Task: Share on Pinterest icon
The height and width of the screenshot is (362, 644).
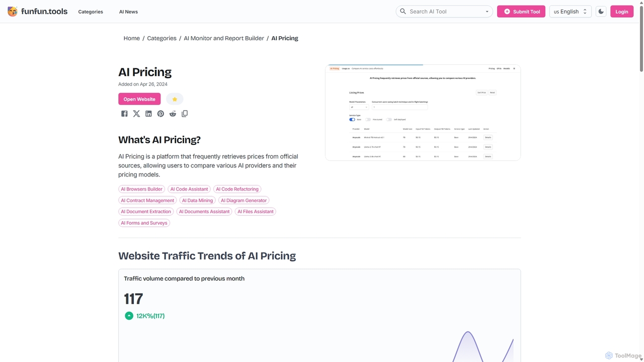Action: 160,114
